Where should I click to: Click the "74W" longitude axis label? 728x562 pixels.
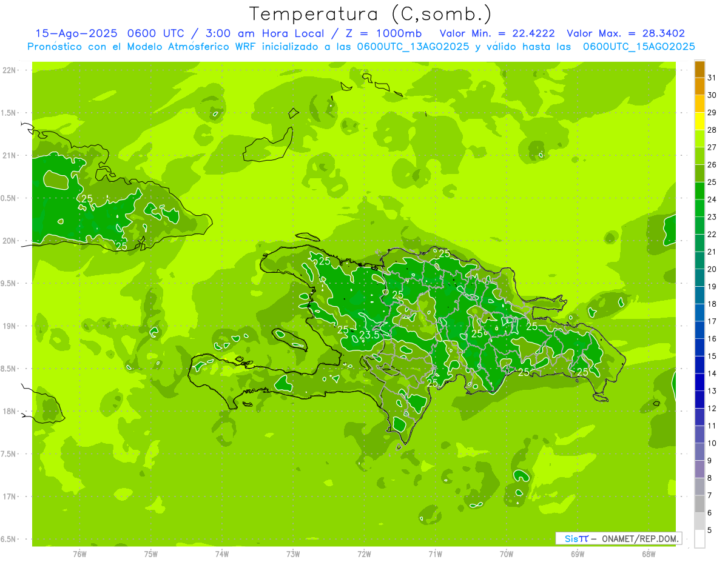221,554
